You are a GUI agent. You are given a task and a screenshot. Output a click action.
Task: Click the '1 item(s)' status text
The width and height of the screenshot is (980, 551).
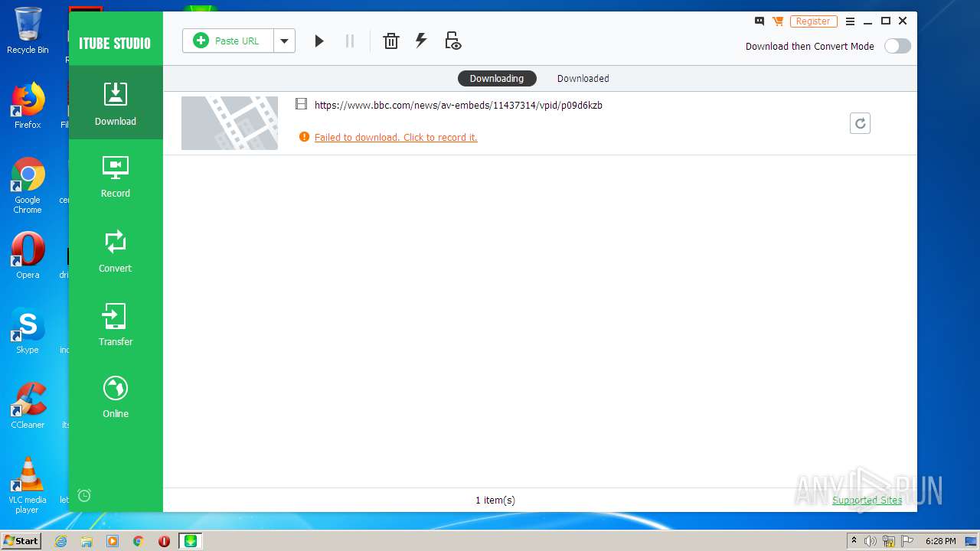(x=495, y=500)
